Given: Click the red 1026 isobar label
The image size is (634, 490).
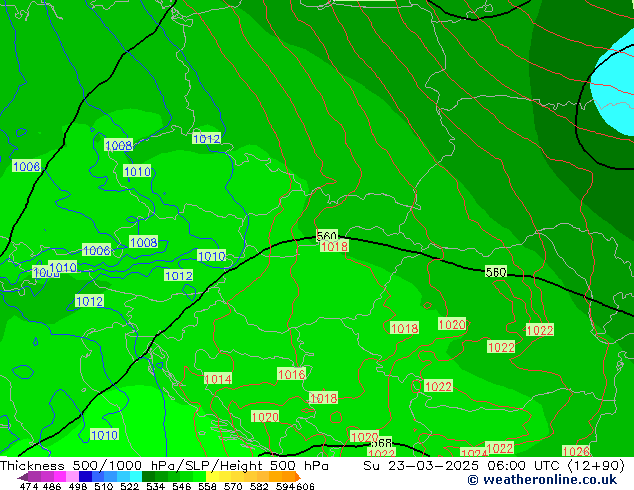Looking at the screenshot, I should tap(576, 451).
